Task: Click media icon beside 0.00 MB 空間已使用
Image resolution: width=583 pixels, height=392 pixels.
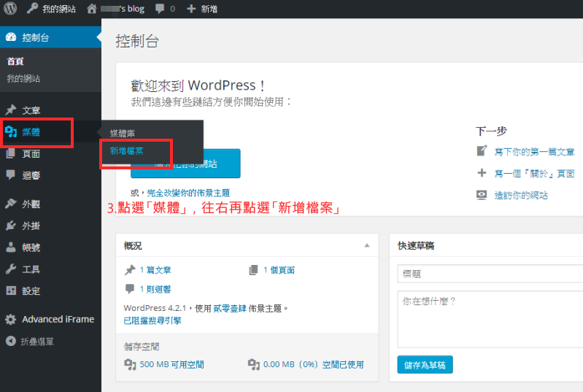Action: coord(254,364)
